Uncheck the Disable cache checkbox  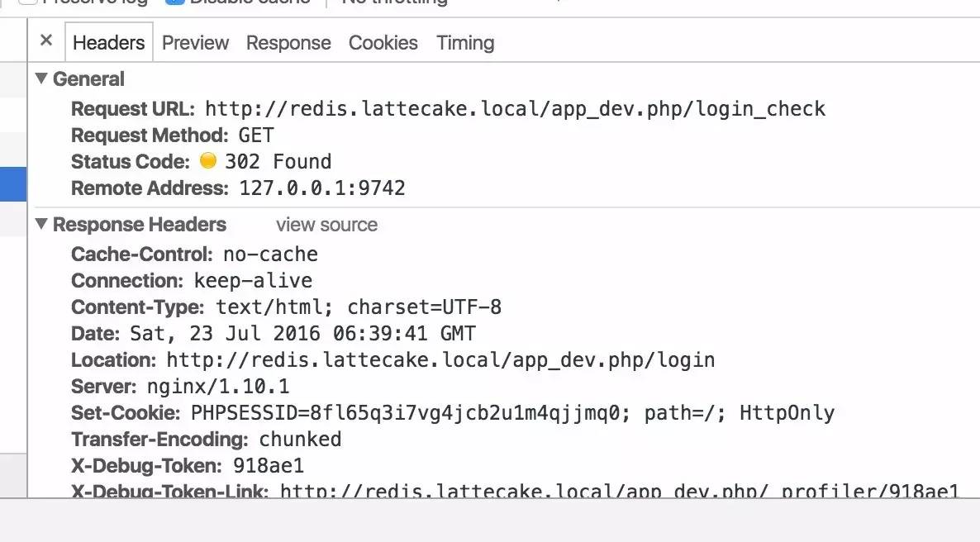[x=174, y=2]
